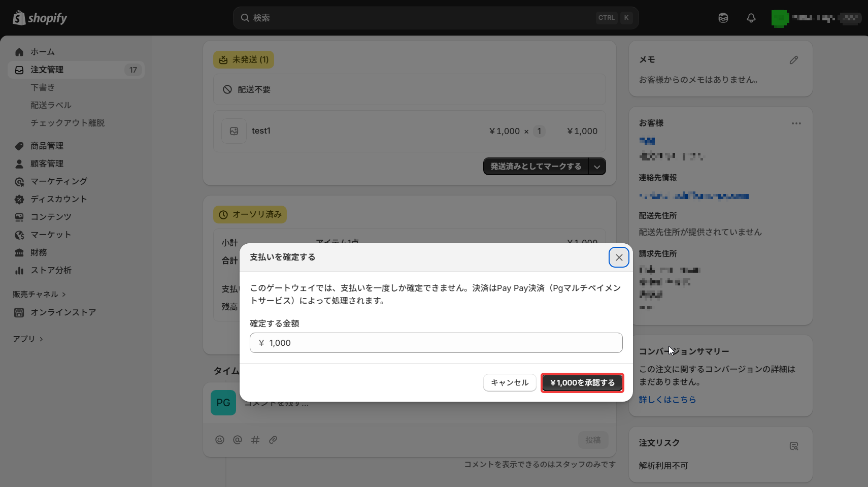Open the fulfillment button dropdown arrow
Image resolution: width=868 pixels, height=487 pixels.
click(x=597, y=166)
